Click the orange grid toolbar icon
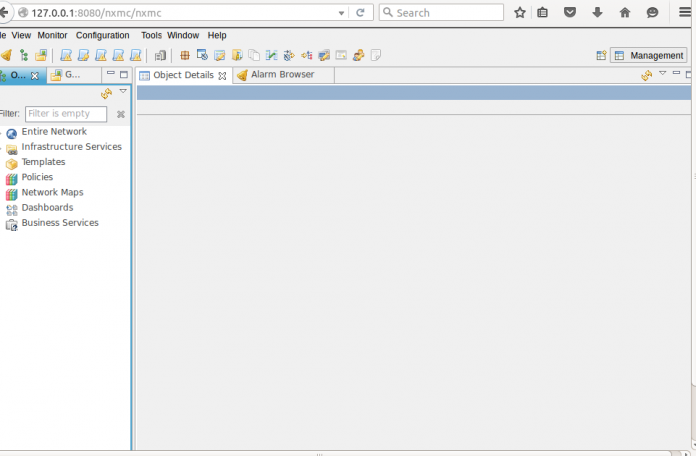The width and height of the screenshot is (696, 456). coord(185,55)
